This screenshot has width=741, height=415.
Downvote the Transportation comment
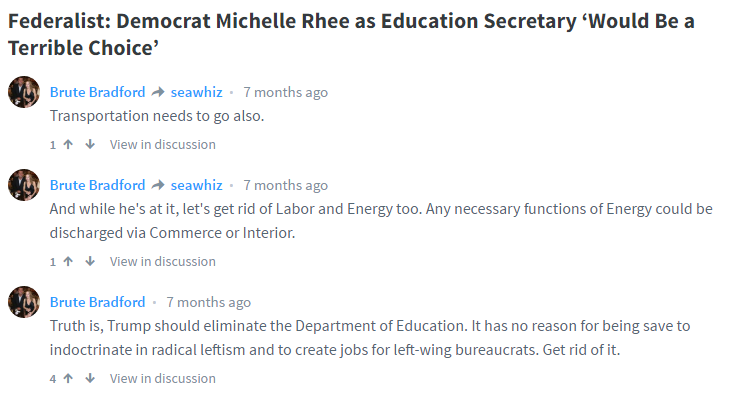pos(90,144)
